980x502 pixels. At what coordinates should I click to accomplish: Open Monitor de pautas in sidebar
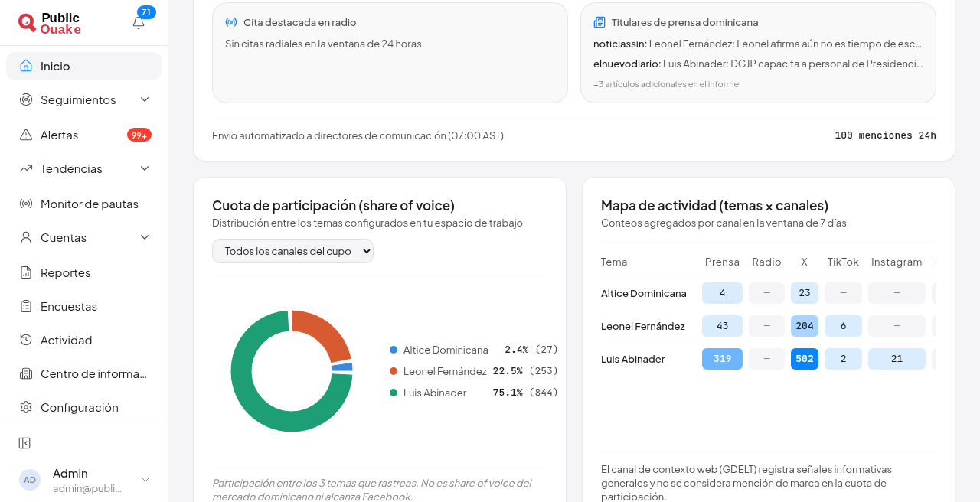[83, 204]
